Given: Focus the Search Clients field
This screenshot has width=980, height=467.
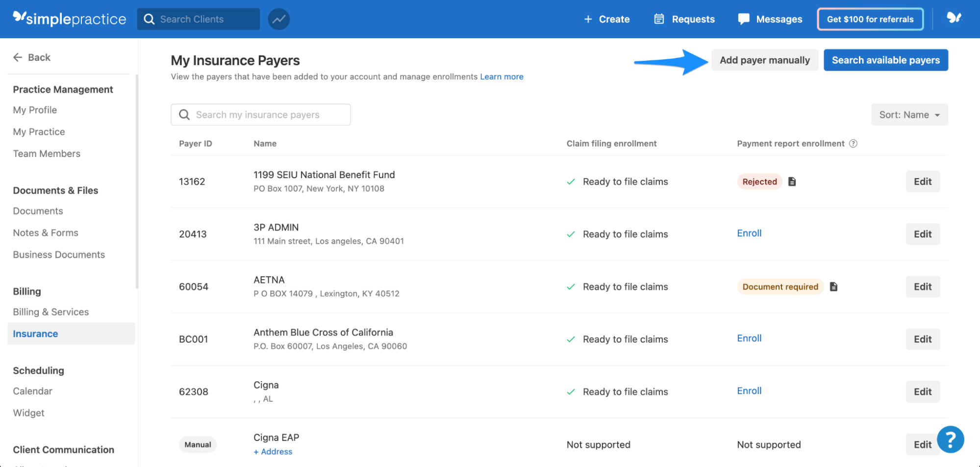Looking at the screenshot, I should (x=199, y=19).
